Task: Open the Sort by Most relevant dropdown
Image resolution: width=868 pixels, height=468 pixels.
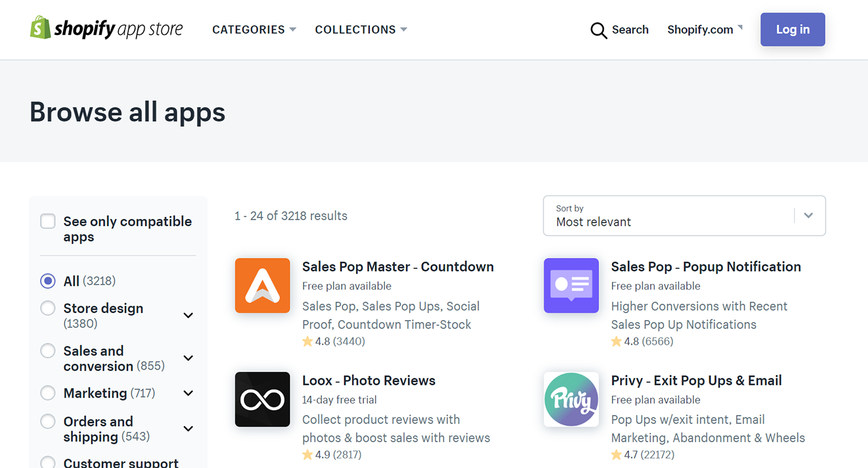Action: click(x=684, y=216)
